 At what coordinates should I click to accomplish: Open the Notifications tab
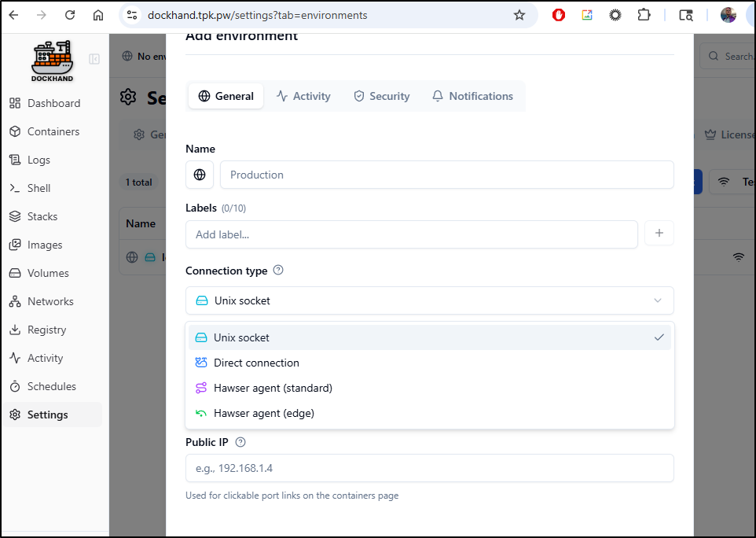(x=472, y=96)
